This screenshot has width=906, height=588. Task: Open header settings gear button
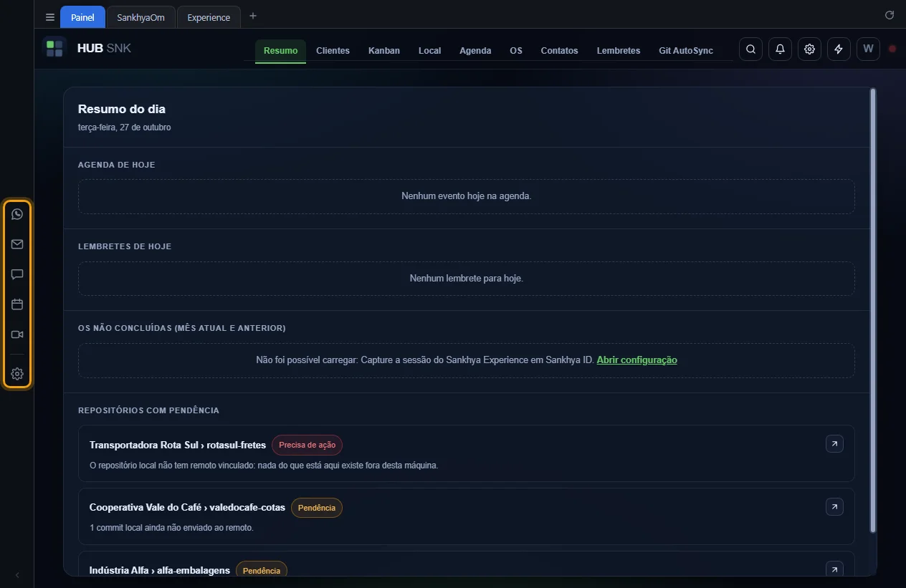coord(809,49)
